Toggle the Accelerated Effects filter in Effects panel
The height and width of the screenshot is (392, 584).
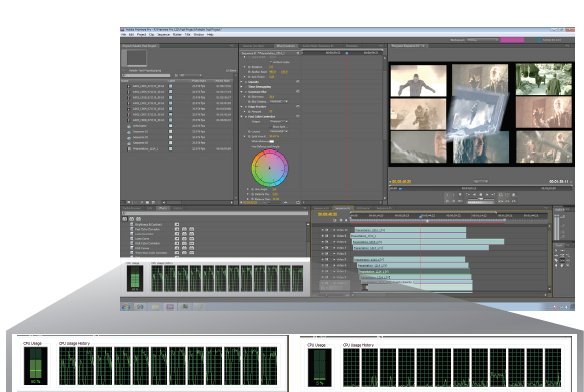pos(125,219)
